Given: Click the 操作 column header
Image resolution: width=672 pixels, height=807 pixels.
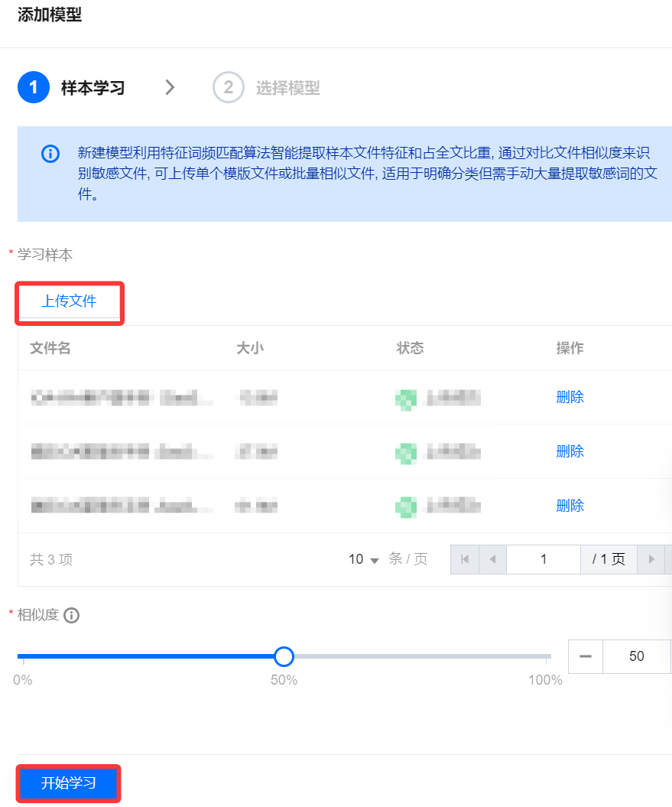Looking at the screenshot, I should point(570,348).
